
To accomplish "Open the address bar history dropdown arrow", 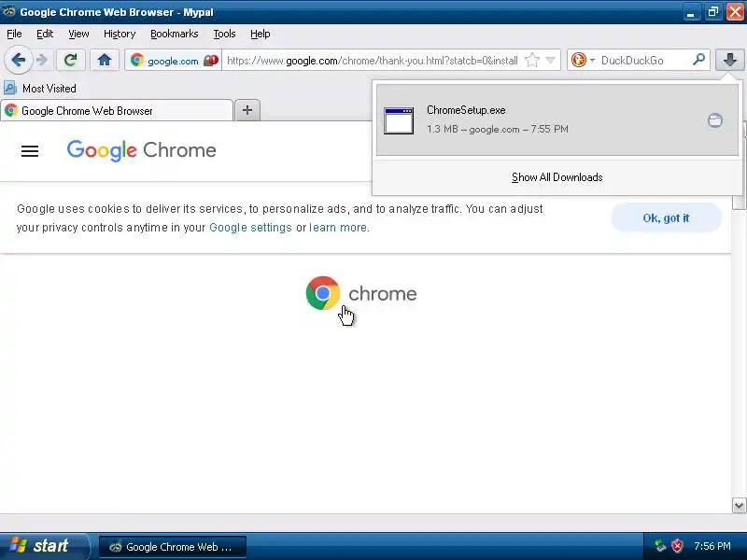I will [x=550, y=61].
